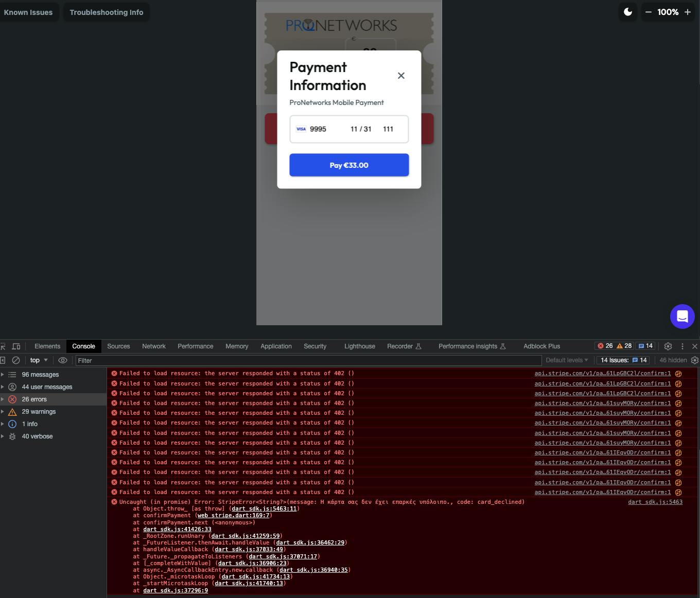700x598 pixels.
Task: Toggle dark mode with the moon icon
Action: coord(628,12)
